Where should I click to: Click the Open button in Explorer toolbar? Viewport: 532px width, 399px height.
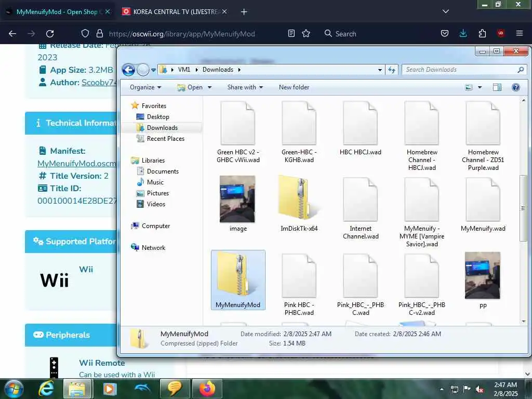pos(190,87)
